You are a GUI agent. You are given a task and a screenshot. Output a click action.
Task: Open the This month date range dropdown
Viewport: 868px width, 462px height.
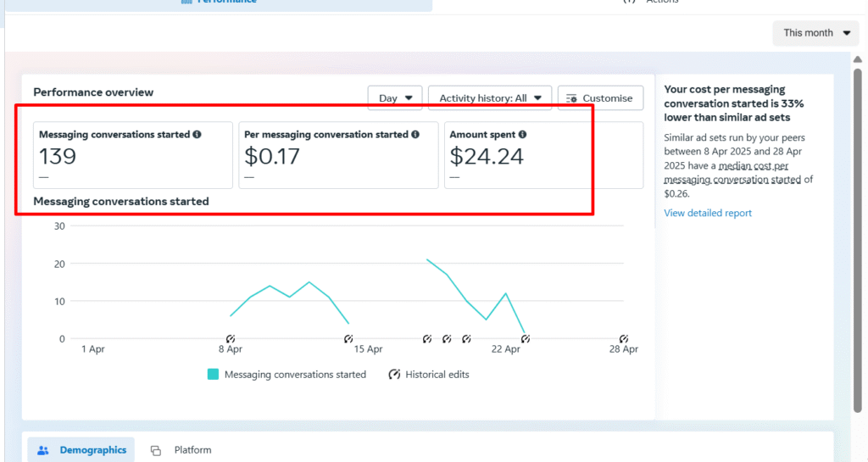pos(815,33)
